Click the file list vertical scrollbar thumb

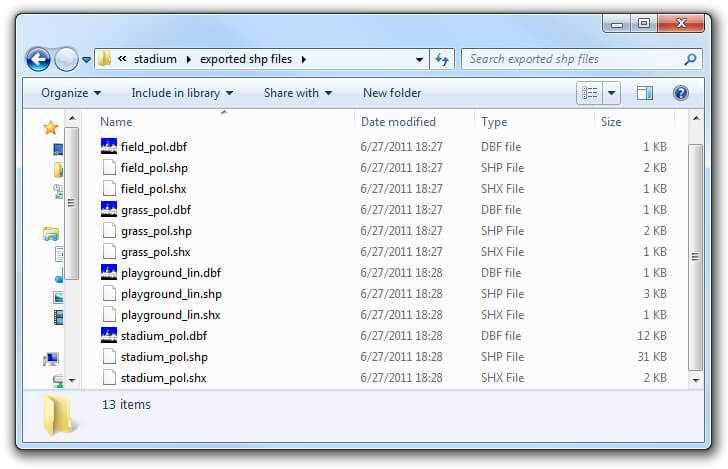pyautogui.click(x=696, y=257)
